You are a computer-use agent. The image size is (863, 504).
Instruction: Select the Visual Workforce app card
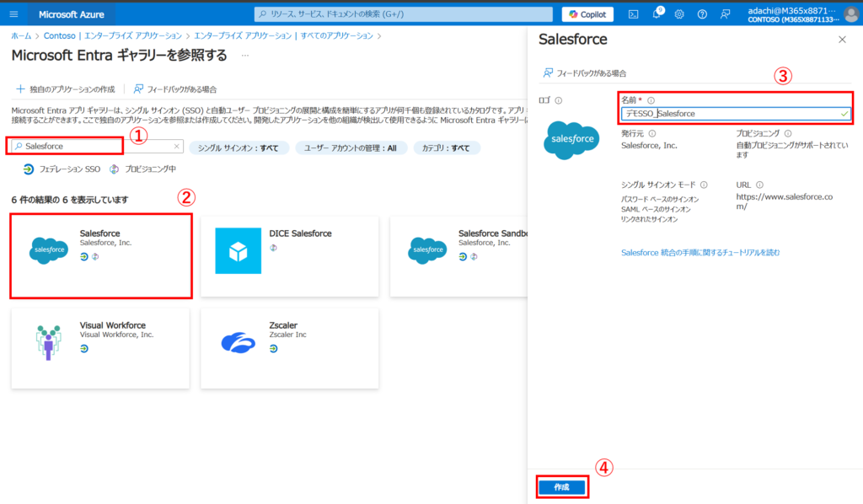coord(100,348)
